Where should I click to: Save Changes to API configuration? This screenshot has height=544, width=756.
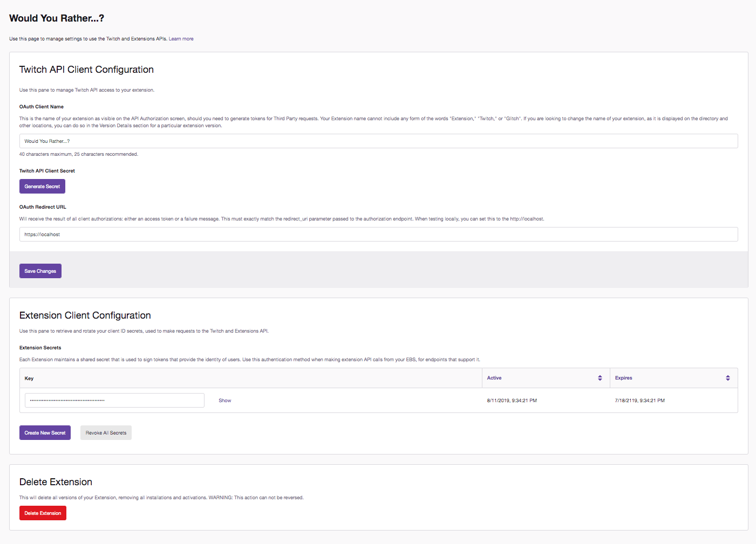click(x=40, y=271)
